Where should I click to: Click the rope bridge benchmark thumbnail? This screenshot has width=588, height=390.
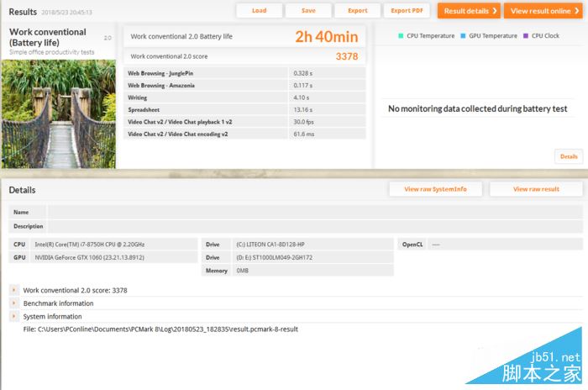coord(59,113)
